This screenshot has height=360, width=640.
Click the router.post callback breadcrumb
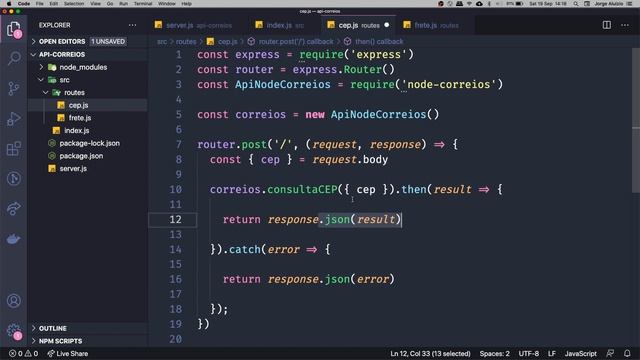pyautogui.click(x=291, y=41)
